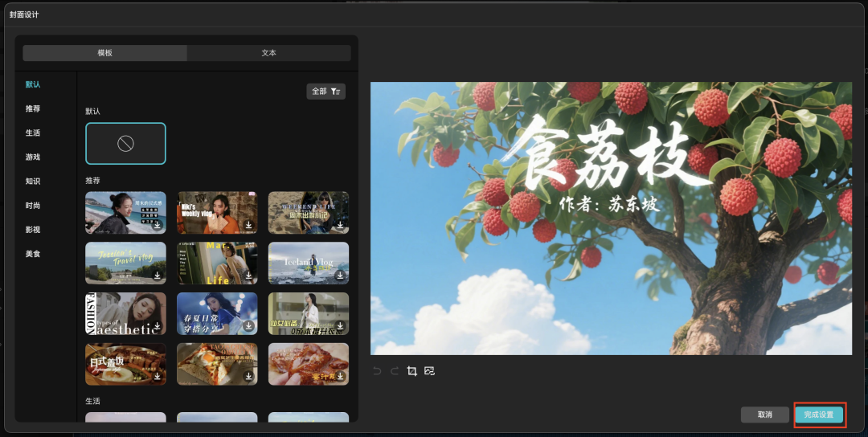Screen dimensions: 868x437
Task: Download the Iceland Vlog template
Action: pos(341,276)
